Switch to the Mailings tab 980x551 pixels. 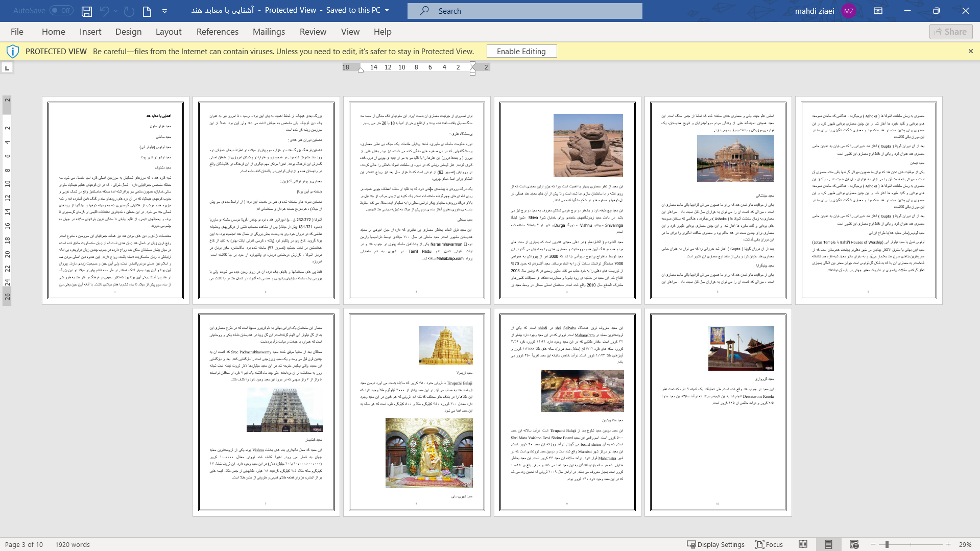[x=269, y=32]
